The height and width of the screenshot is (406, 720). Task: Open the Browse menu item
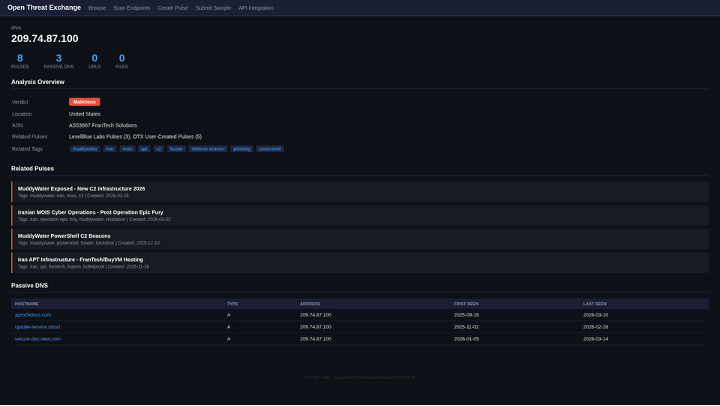(x=97, y=7)
